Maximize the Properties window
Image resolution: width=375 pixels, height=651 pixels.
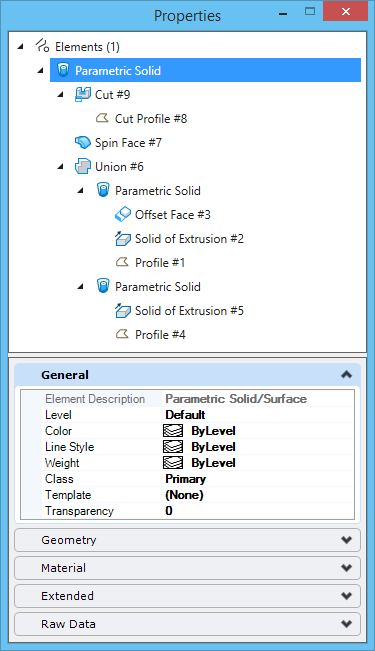point(310,12)
